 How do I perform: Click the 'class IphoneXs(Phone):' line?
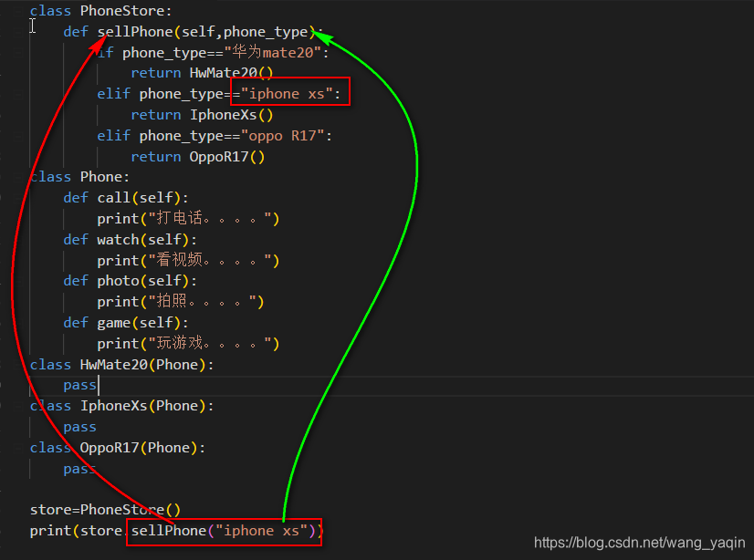click(121, 406)
